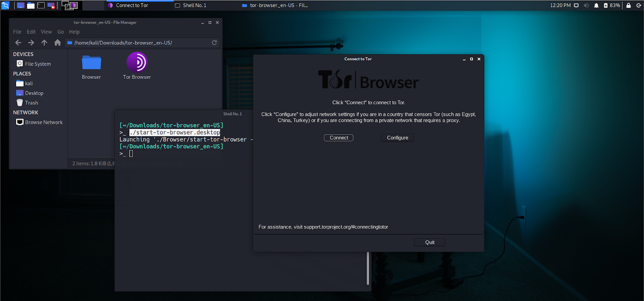Maximize the Connect to Tor window

[471, 59]
